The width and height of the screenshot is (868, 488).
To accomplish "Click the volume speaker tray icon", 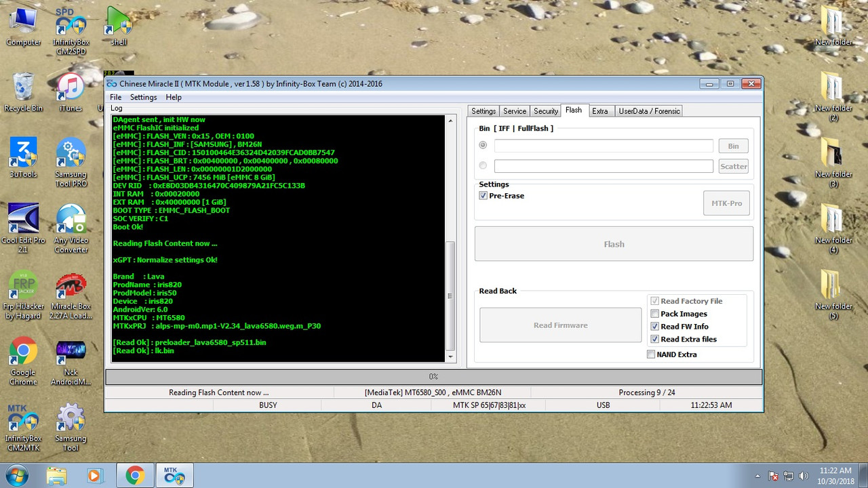I will point(804,476).
